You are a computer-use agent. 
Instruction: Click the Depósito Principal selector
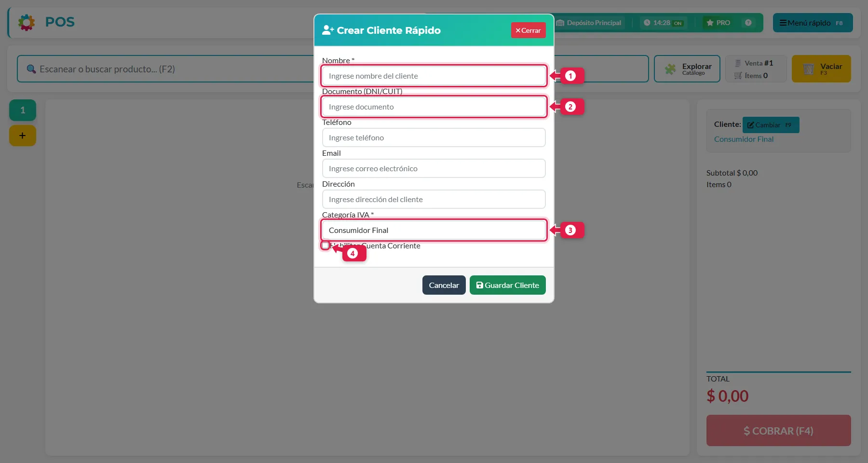coord(589,23)
